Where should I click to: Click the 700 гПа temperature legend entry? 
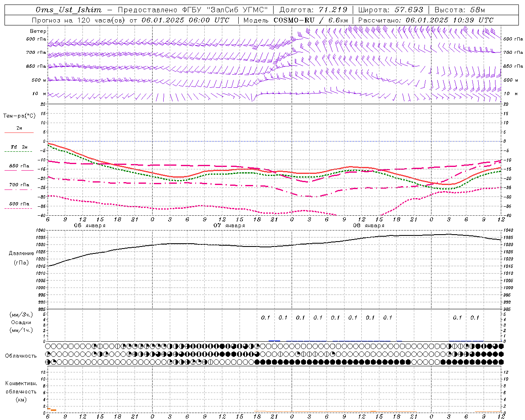click(19, 187)
